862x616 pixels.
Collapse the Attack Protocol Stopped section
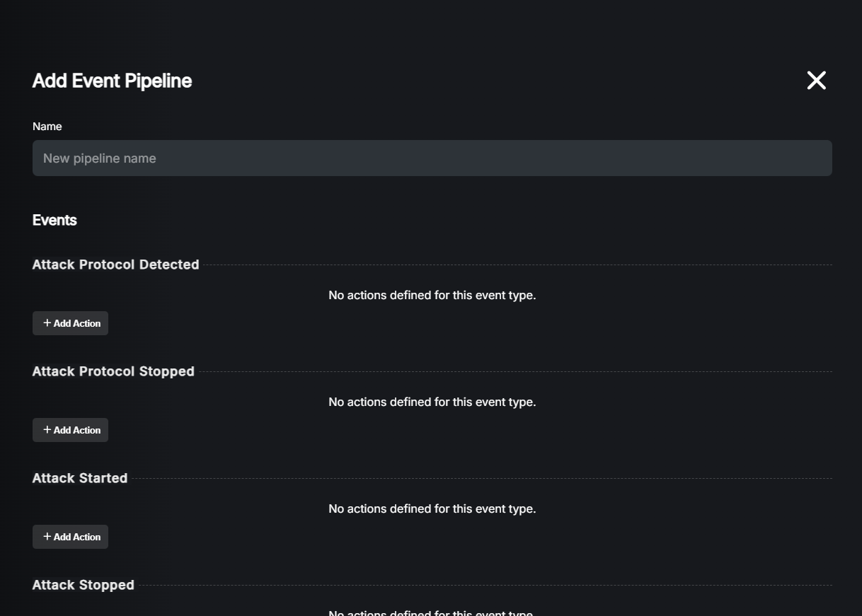113,371
